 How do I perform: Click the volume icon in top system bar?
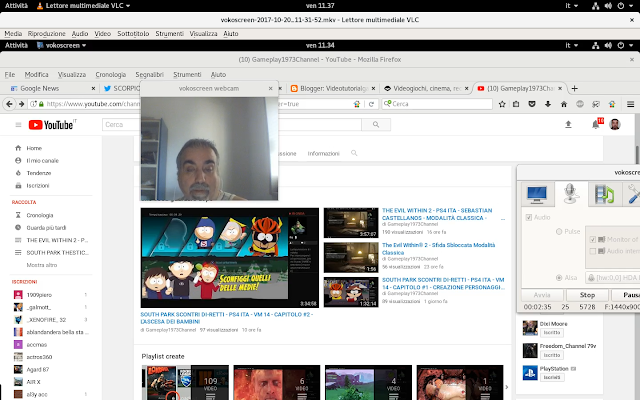pyautogui.click(x=608, y=6)
